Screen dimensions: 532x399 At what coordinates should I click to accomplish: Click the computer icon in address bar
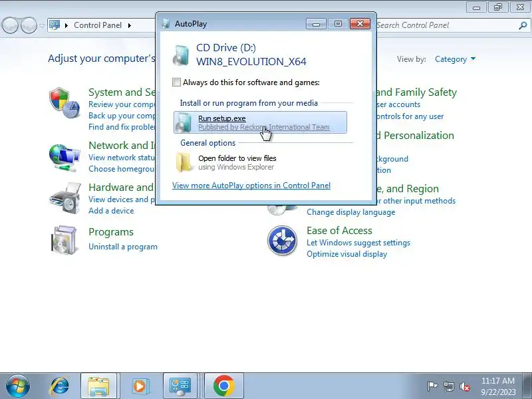tap(55, 25)
